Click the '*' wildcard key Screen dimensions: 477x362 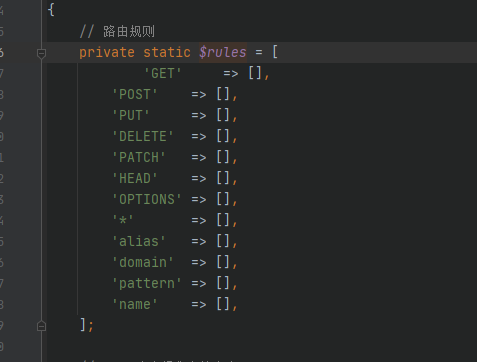[x=123, y=220]
